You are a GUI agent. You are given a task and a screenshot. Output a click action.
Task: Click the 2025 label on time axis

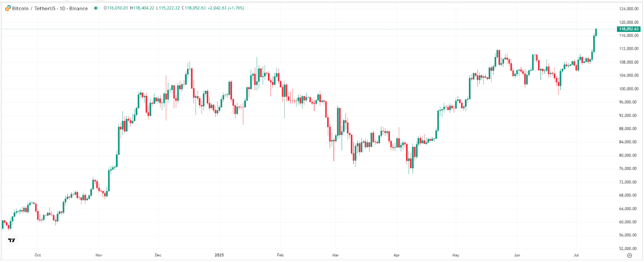(x=219, y=255)
